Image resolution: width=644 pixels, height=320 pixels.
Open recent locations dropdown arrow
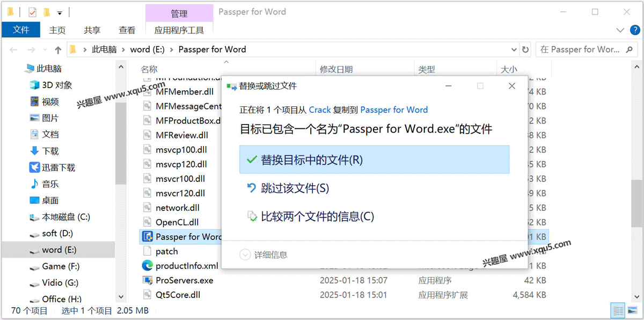(46, 50)
